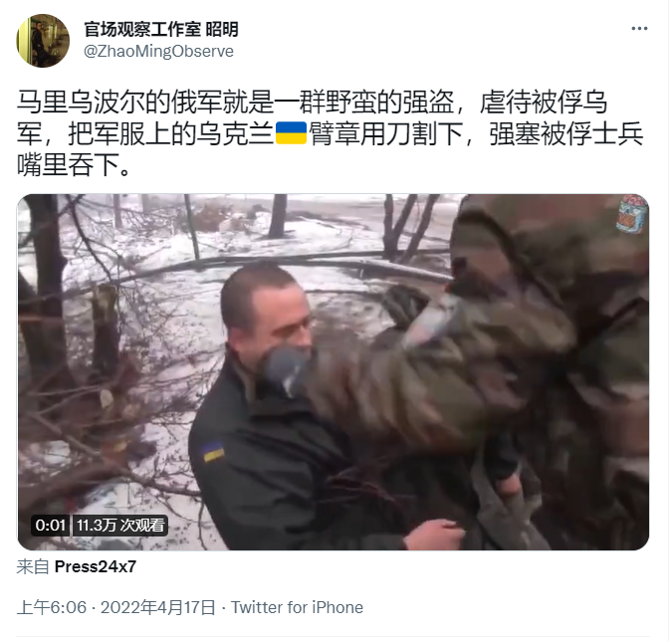
Task: Click the 上午6:06 timestamp
Action: pos(52,607)
